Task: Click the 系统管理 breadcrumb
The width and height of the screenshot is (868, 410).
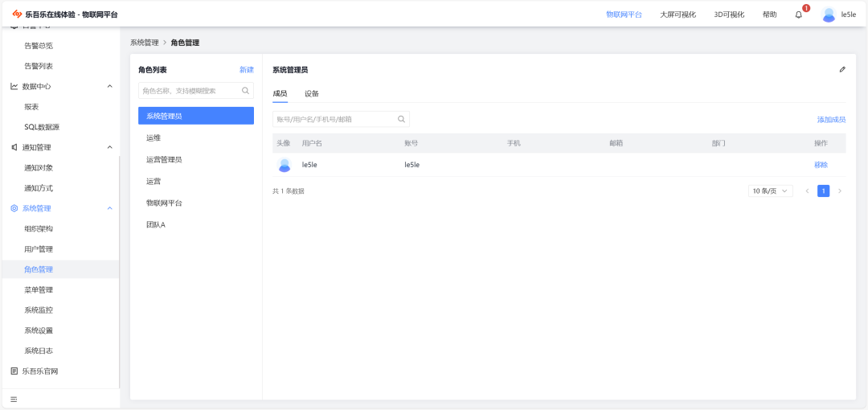Action: [145, 43]
